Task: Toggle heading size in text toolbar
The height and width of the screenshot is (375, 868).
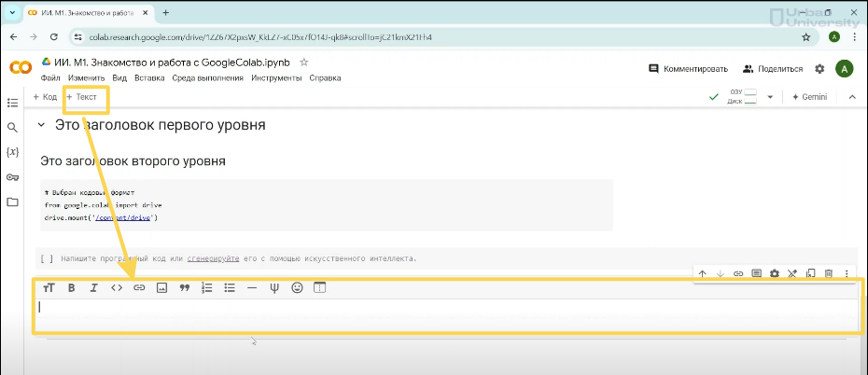Action: pos(49,288)
